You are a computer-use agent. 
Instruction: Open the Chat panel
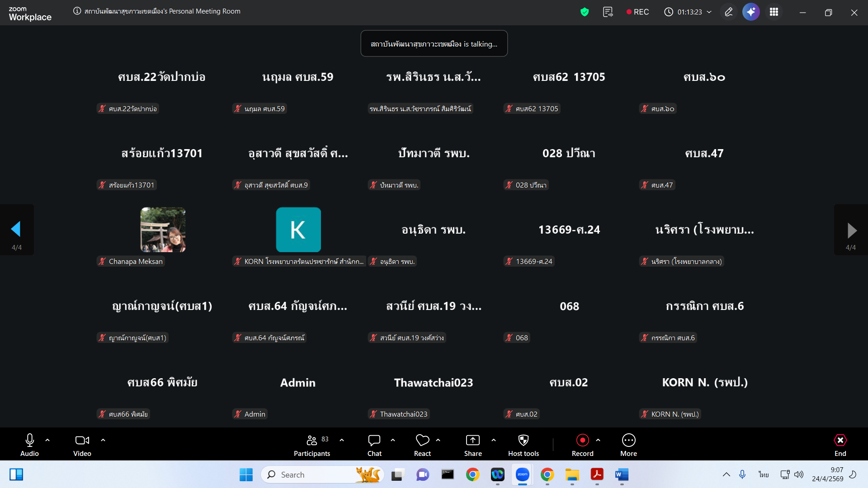374,445
